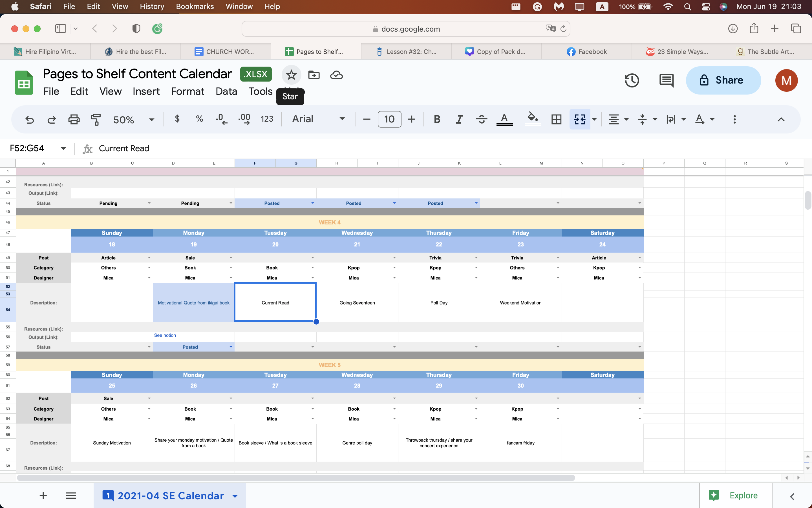Select the 2021-04 SE Calendar sheet tab
The image size is (812, 508).
(170, 495)
